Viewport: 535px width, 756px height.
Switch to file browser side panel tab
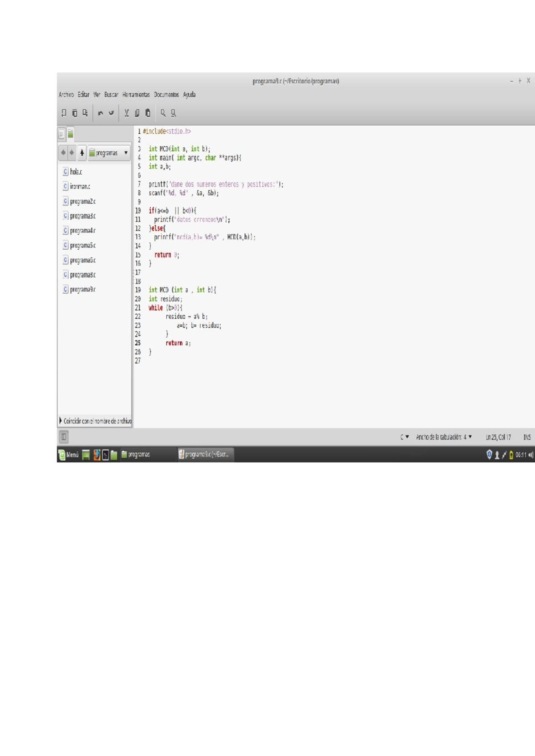(x=70, y=134)
